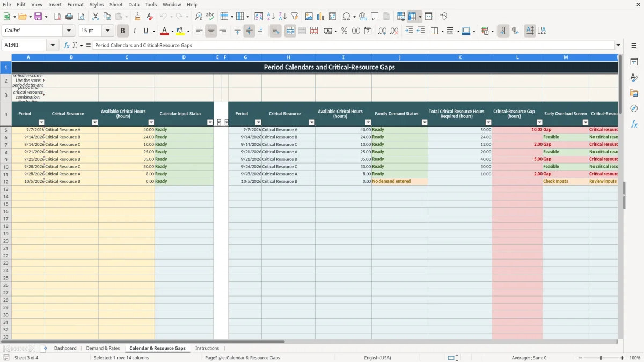Open filter dropdown for Critical-Resource Gap (hours)
The image size is (644, 362).
(x=539, y=122)
